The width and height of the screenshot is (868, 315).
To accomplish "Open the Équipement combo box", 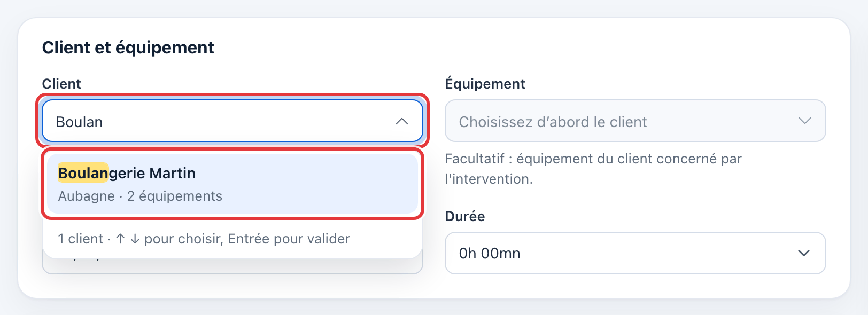I will [x=635, y=121].
